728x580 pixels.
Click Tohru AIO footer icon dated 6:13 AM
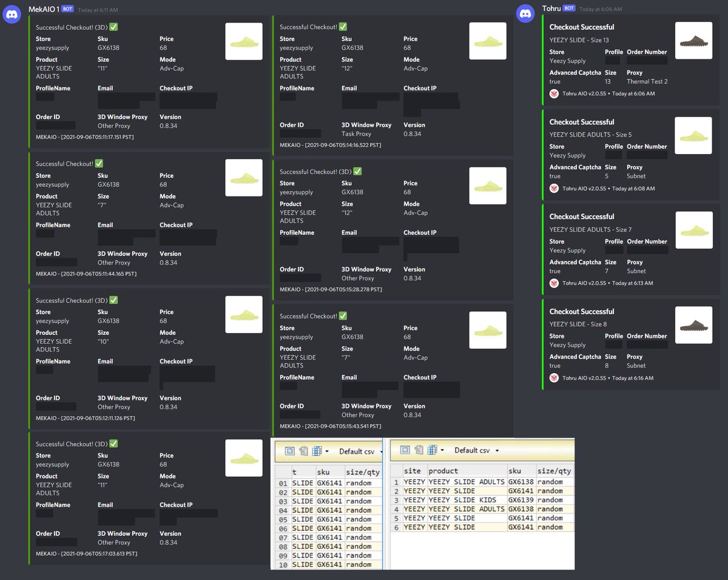pos(554,283)
